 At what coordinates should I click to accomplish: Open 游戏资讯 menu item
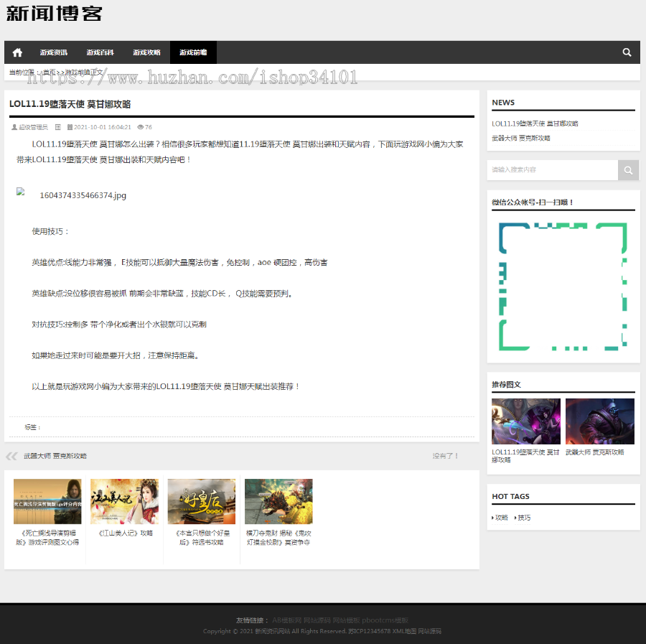54,52
